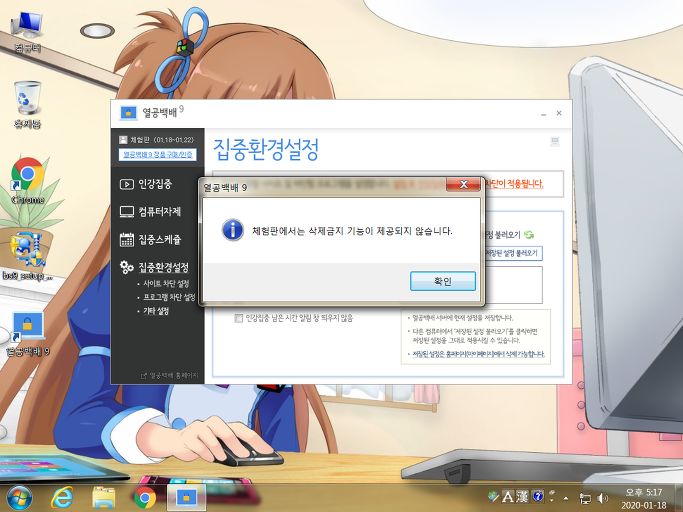Click the 체험판 (01.18~01.22) trial text
Screen dimensions: 683x512
click(x=162, y=140)
